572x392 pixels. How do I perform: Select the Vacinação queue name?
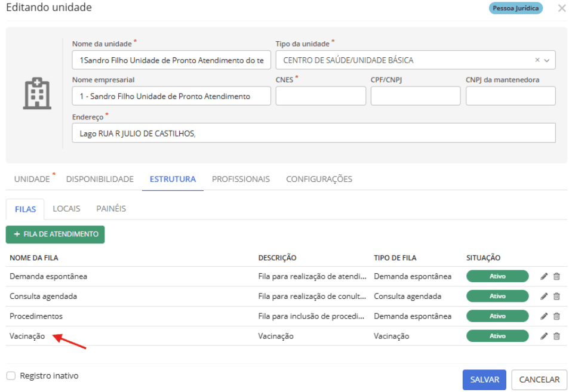coord(27,336)
